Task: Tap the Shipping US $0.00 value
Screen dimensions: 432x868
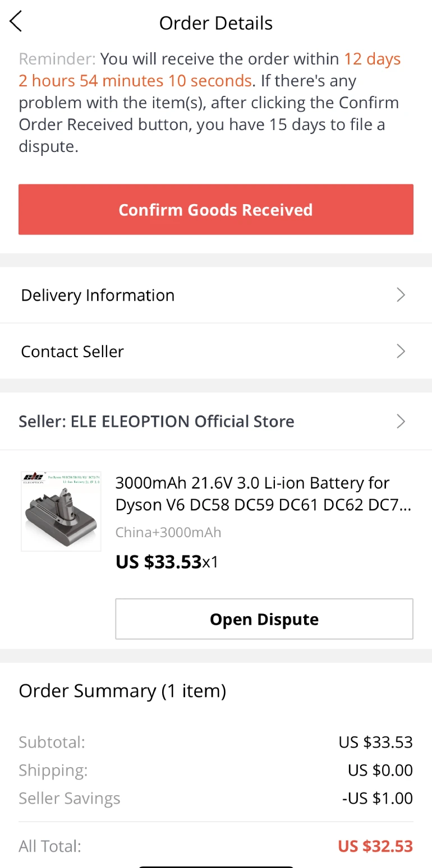Action: 380,770
